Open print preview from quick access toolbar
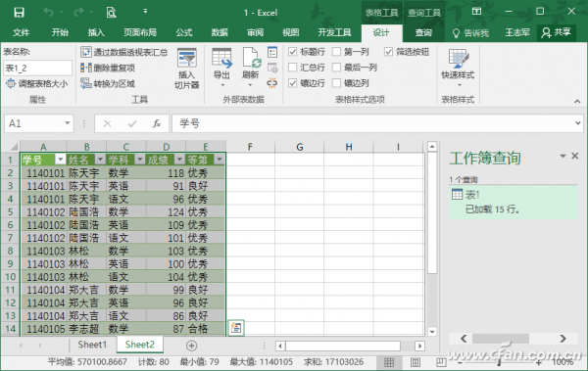 [111, 13]
